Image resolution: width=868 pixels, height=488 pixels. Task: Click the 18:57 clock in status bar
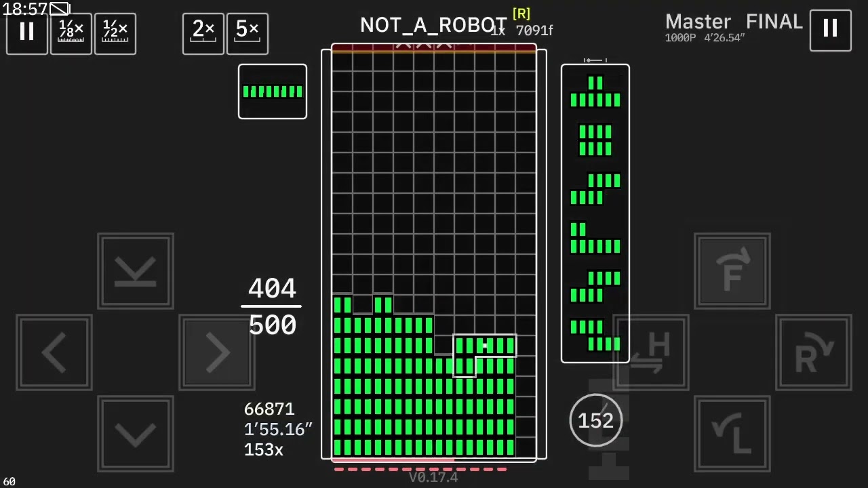coord(25,9)
